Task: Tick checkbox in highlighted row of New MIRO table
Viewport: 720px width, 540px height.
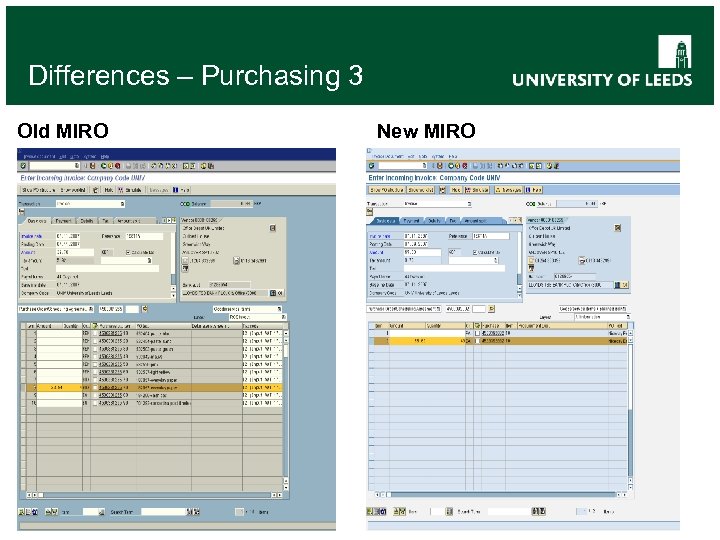Action: (478, 341)
